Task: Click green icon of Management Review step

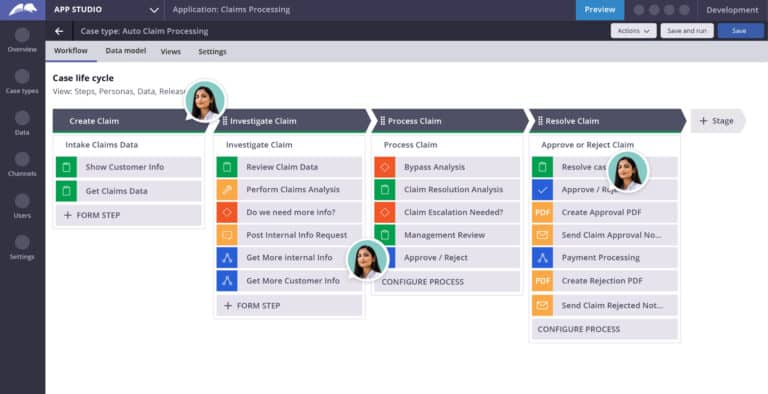Action: [x=384, y=235]
